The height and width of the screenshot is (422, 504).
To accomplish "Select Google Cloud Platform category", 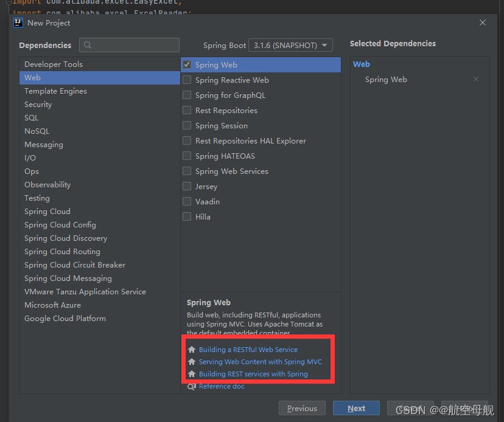I will point(100,319).
